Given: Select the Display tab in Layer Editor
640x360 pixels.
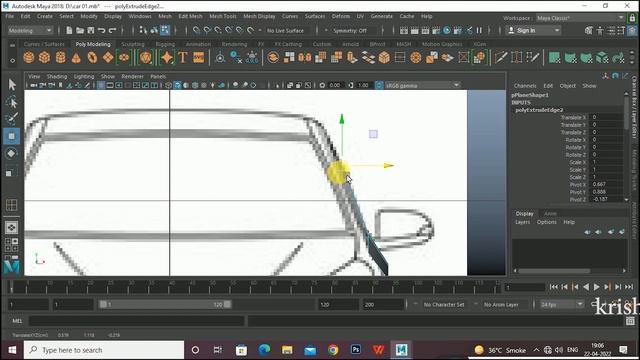Looking at the screenshot, I should pyautogui.click(x=524, y=213).
